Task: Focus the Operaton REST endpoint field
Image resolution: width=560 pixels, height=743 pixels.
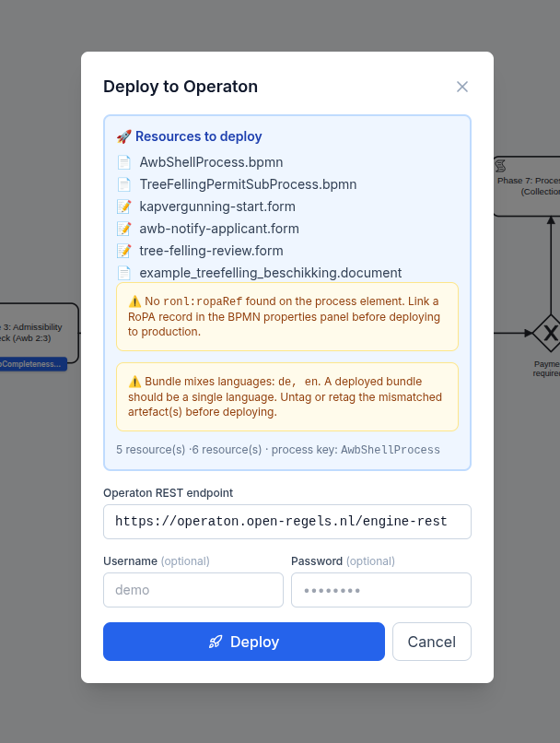Action: (x=287, y=522)
